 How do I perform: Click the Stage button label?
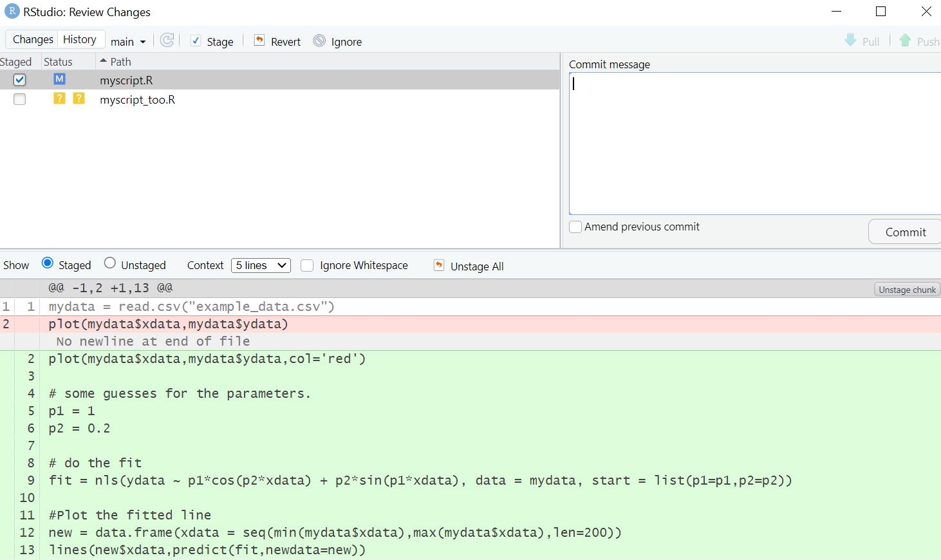coord(220,42)
